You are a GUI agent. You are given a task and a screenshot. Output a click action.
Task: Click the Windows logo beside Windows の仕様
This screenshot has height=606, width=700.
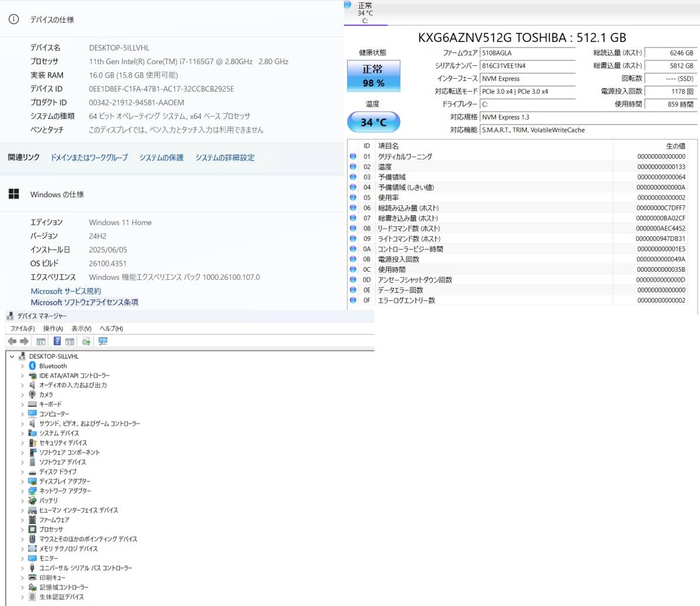point(14,194)
